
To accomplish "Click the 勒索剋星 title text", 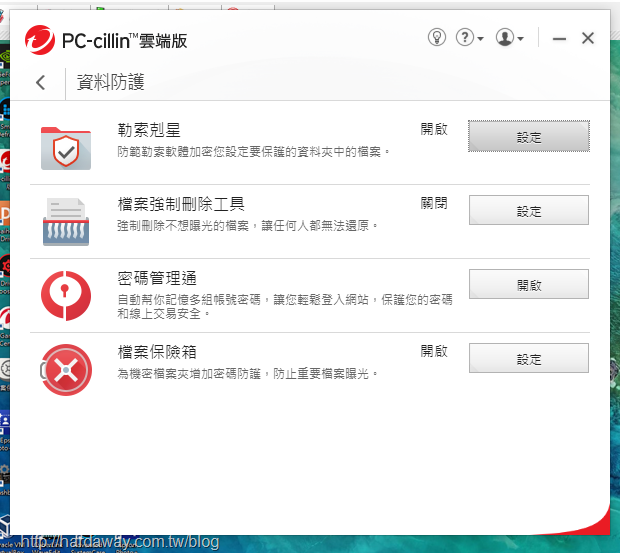I will point(149,130).
